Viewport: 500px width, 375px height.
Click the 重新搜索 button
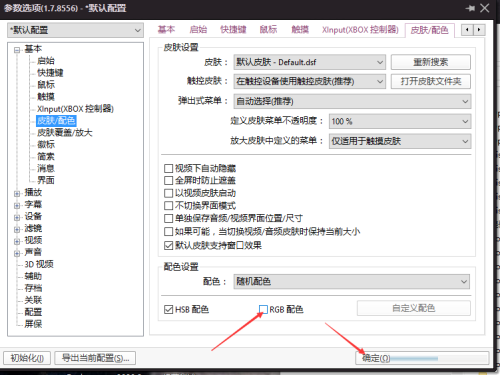pyautogui.click(x=431, y=62)
